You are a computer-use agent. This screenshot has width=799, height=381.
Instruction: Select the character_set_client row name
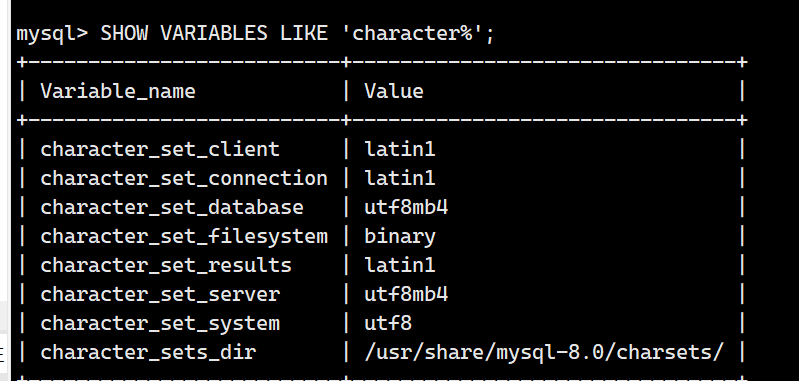(x=160, y=150)
